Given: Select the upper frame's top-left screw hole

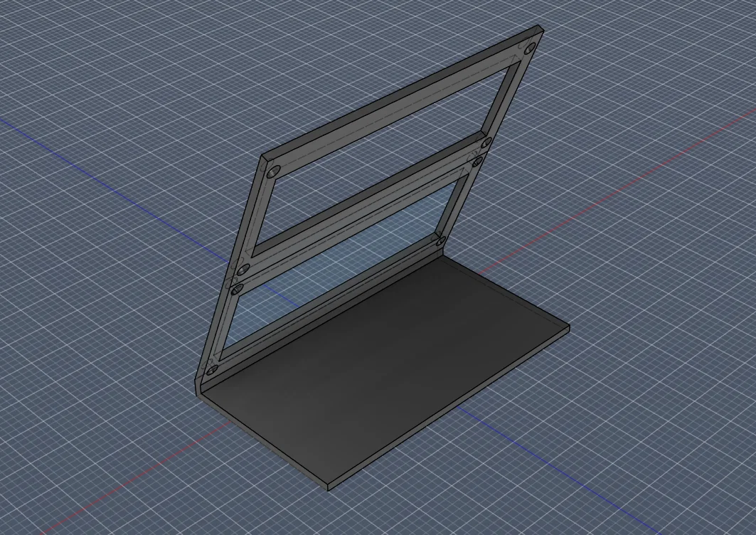Looking at the screenshot, I should 274,171.
